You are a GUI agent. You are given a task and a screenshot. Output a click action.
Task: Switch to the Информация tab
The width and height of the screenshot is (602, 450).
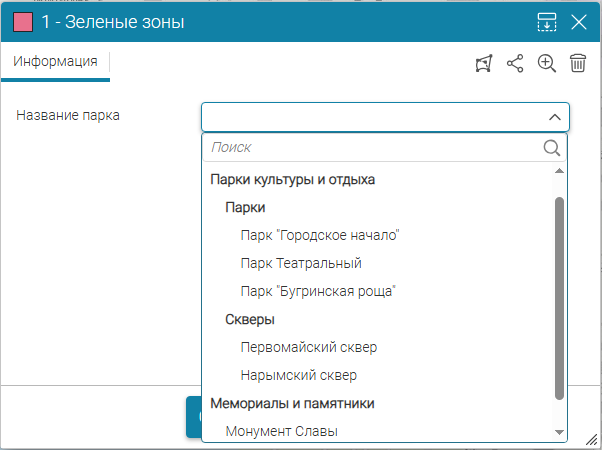[x=55, y=62]
